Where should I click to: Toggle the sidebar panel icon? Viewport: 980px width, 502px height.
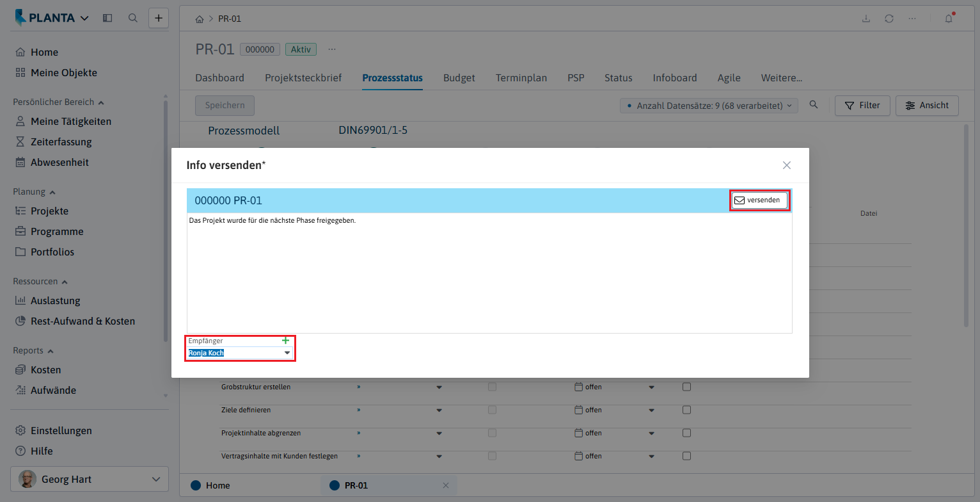click(107, 18)
